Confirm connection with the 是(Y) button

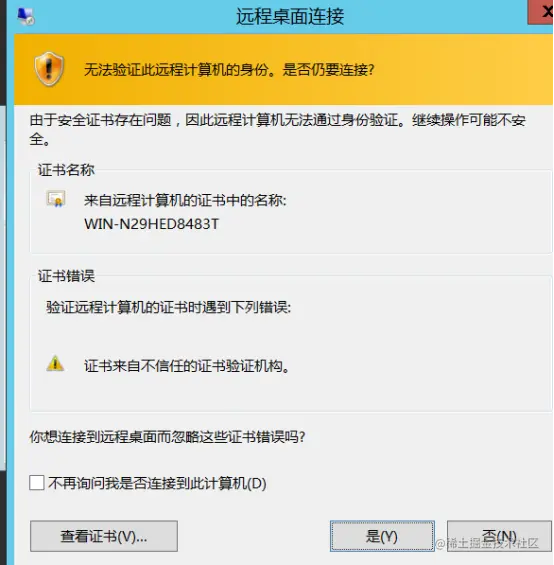tap(382, 536)
